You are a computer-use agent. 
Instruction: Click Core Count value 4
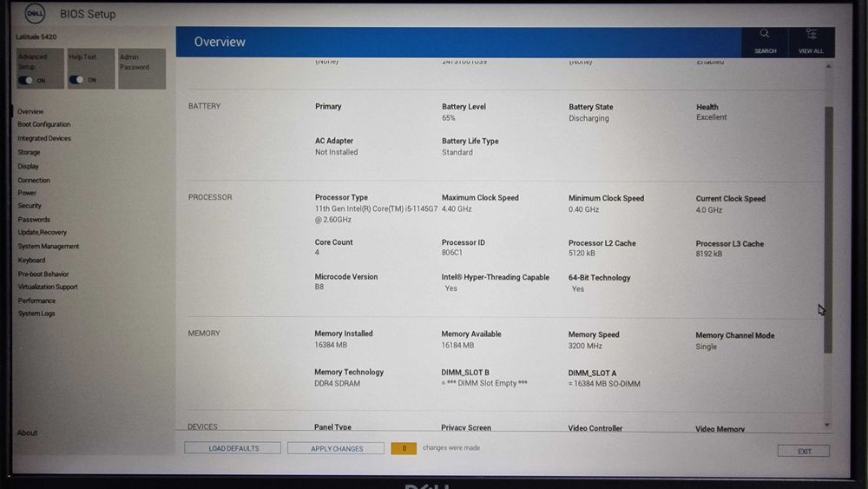click(317, 253)
